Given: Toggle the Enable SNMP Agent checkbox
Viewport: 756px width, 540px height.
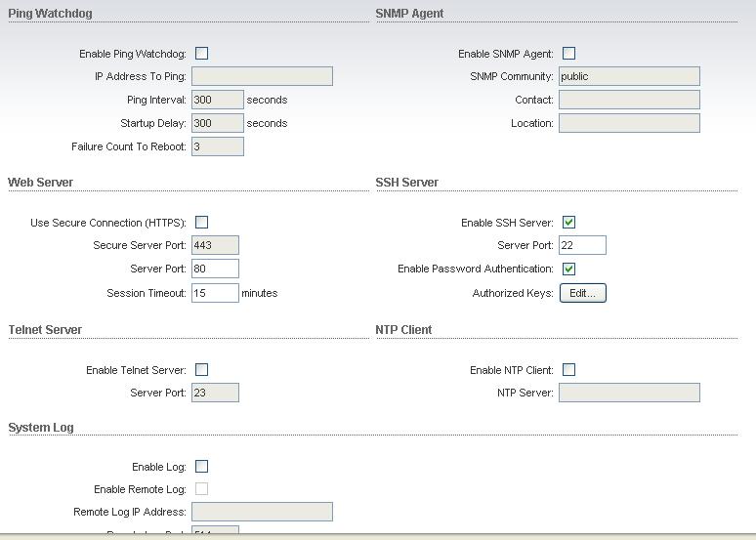Looking at the screenshot, I should pyautogui.click(x=569, y=54).
